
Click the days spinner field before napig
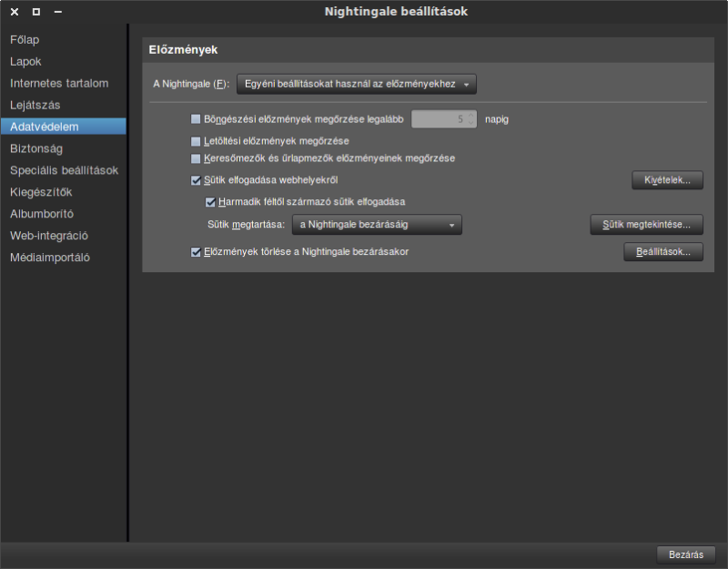tap(439, 119)
